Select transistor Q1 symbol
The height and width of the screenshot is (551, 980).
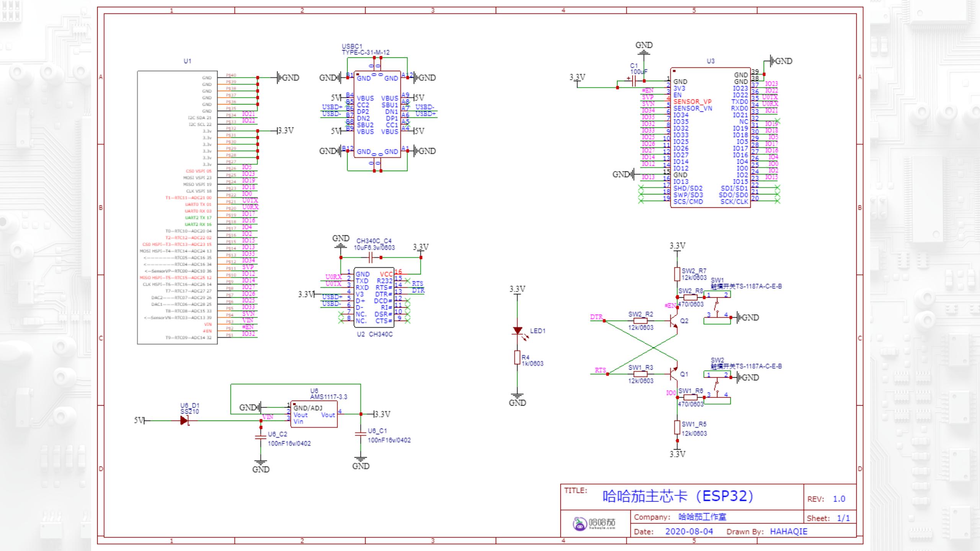(674, 374)
